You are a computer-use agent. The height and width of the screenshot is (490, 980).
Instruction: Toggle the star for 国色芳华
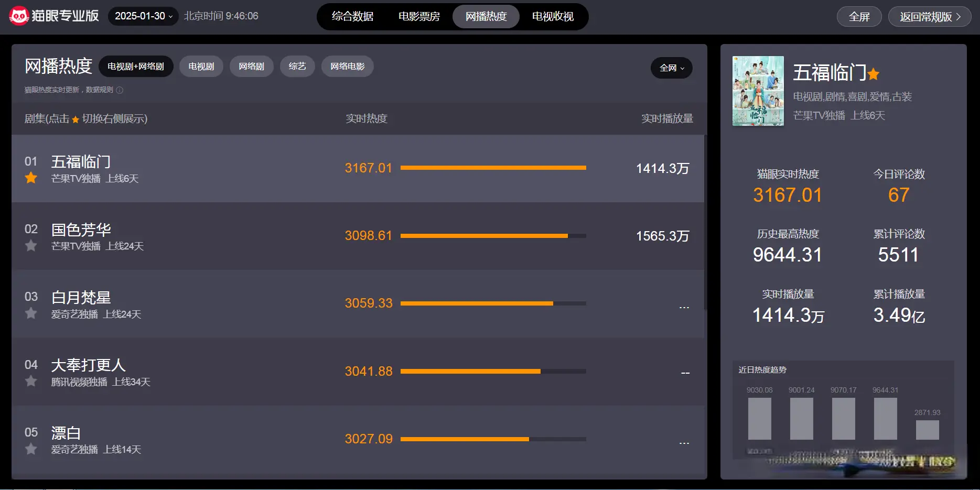pyautogui.click(x=31, y=245)
